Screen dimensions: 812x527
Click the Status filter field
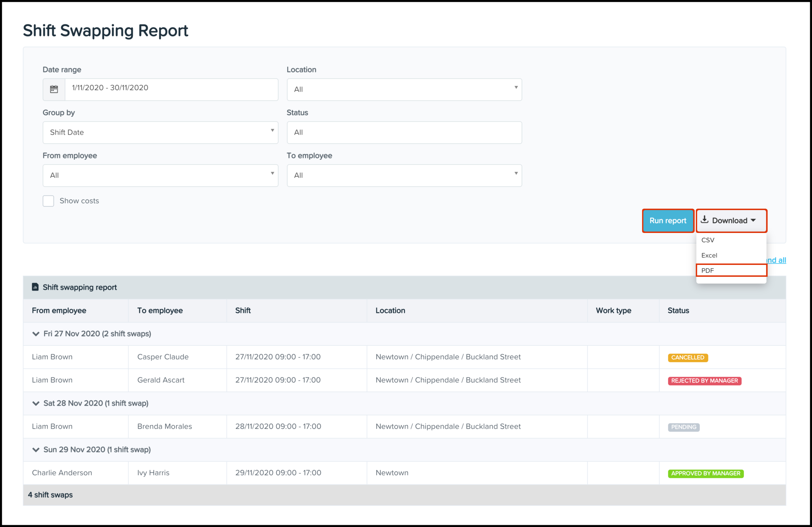click(404, 132)
